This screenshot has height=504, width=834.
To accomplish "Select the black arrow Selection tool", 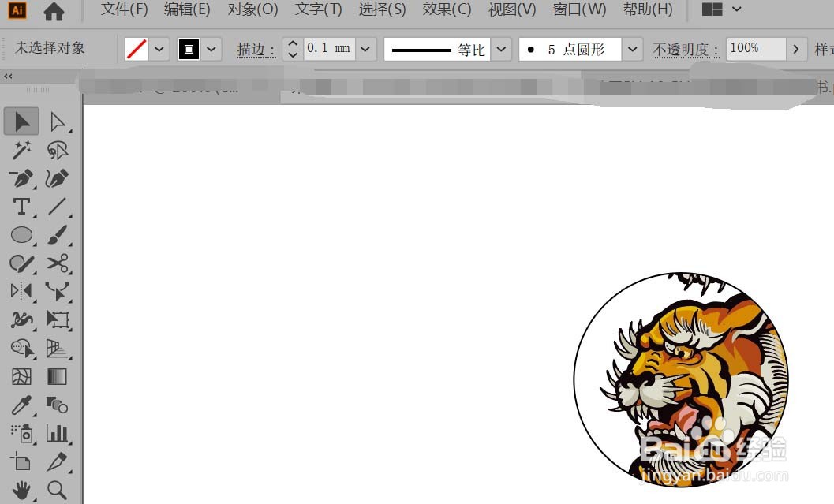I will pyautogui.click(x=21, y=121).
